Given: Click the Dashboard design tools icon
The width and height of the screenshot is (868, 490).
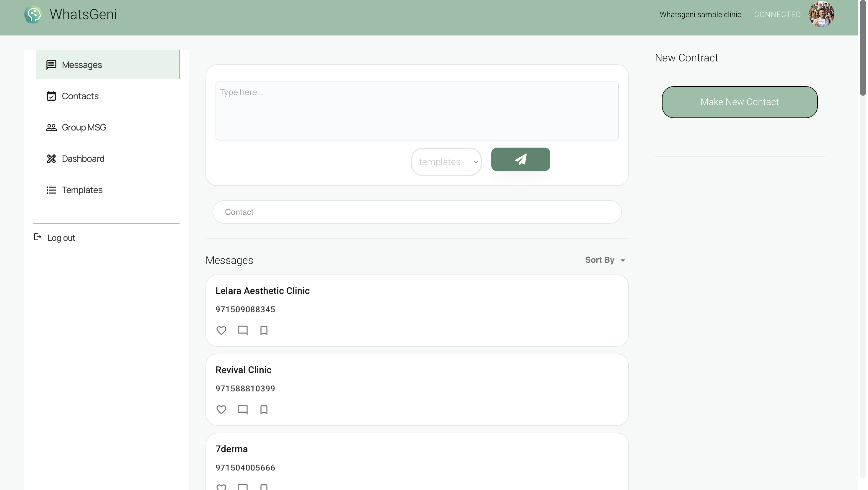Looking at the screenshot, I should point(51,159).
